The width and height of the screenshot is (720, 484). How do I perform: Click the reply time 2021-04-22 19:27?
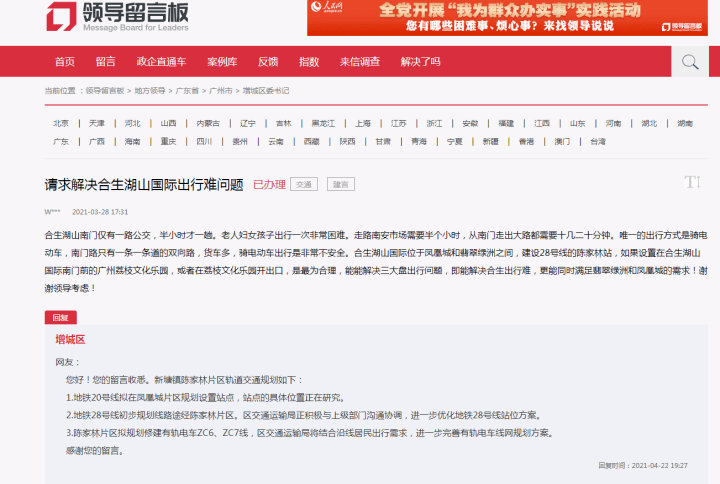pyautogui.click(x=660, y=466)
